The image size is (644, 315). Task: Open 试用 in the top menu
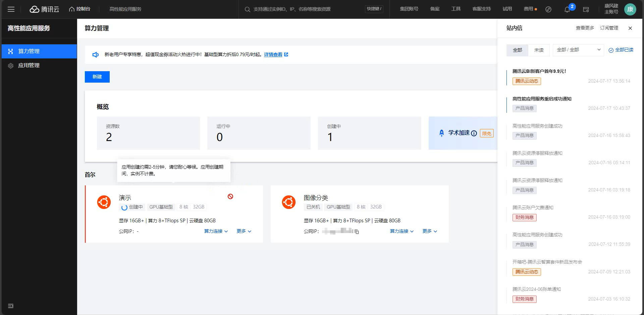(507, 9)
